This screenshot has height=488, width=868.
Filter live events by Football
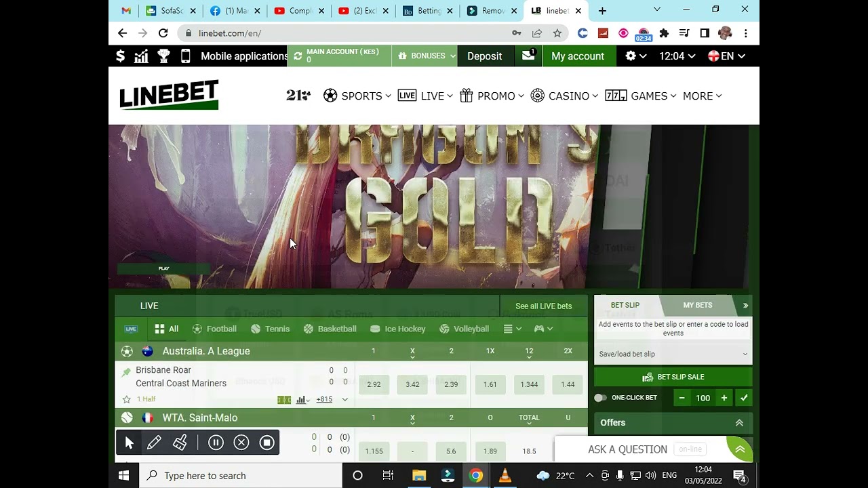[x=214, y=329]
